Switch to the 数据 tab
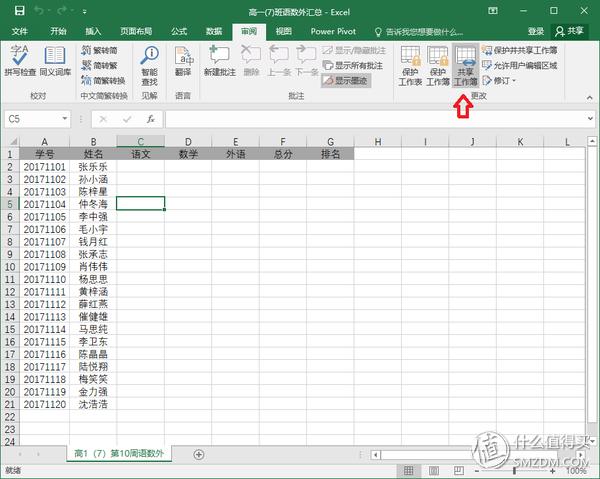This screenshot has height=479, width=600. tap(214, 31)
